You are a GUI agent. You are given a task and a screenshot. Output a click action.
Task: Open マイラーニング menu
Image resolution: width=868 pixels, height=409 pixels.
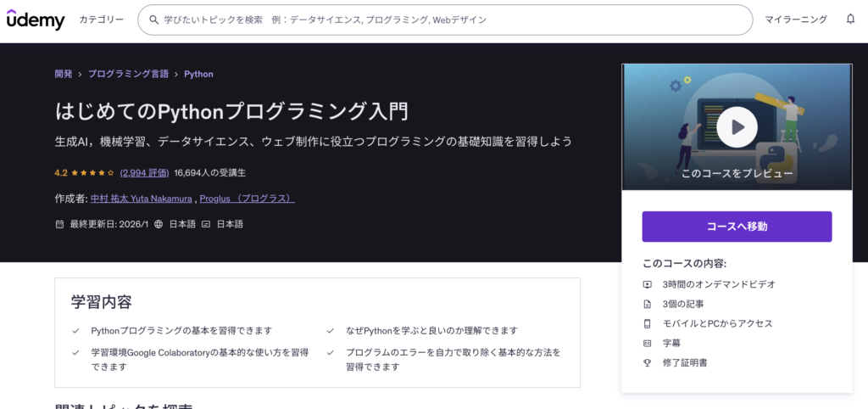(794, 20)
